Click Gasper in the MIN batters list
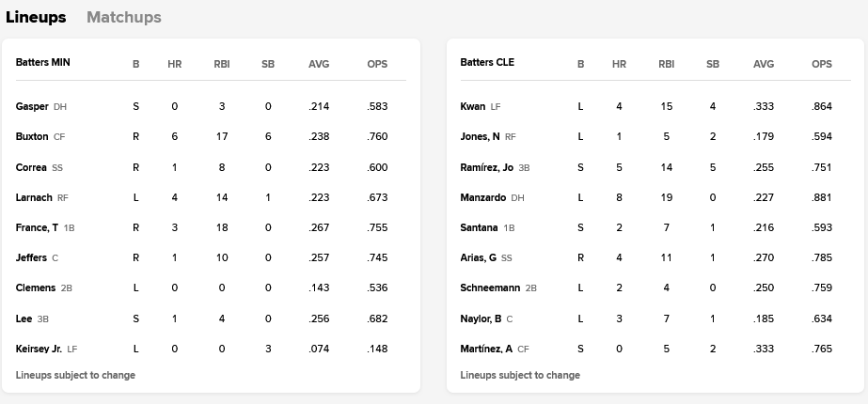Viewport: 868px width, 404px height. click(32, 106)
